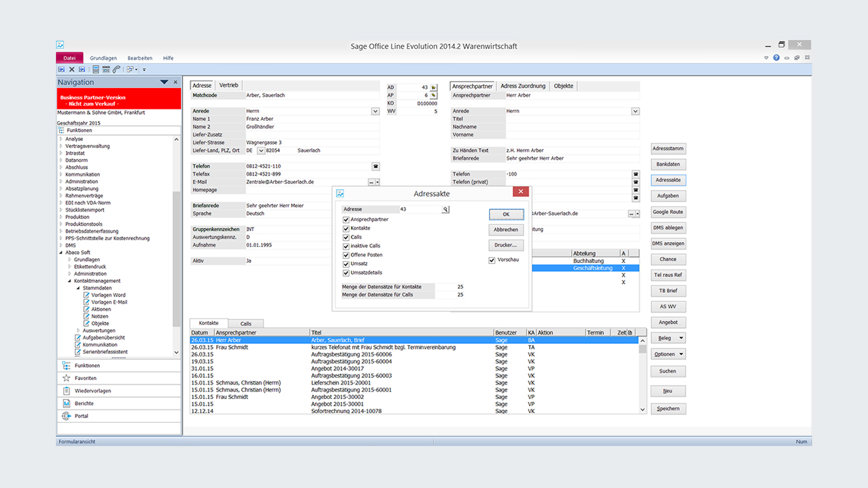Click the Adressakte dialog title icon
Viewport: 868px width, 488px height.
point(340,193)
